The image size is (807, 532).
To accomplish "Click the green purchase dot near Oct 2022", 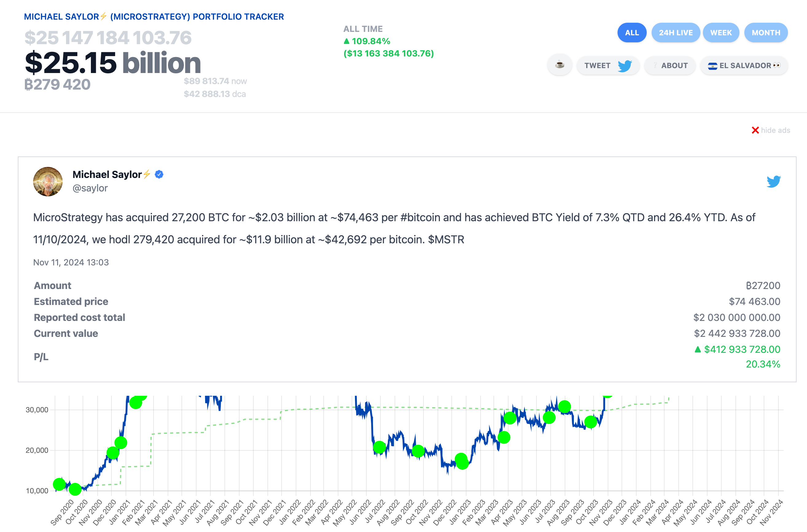I will pos(418,451).
